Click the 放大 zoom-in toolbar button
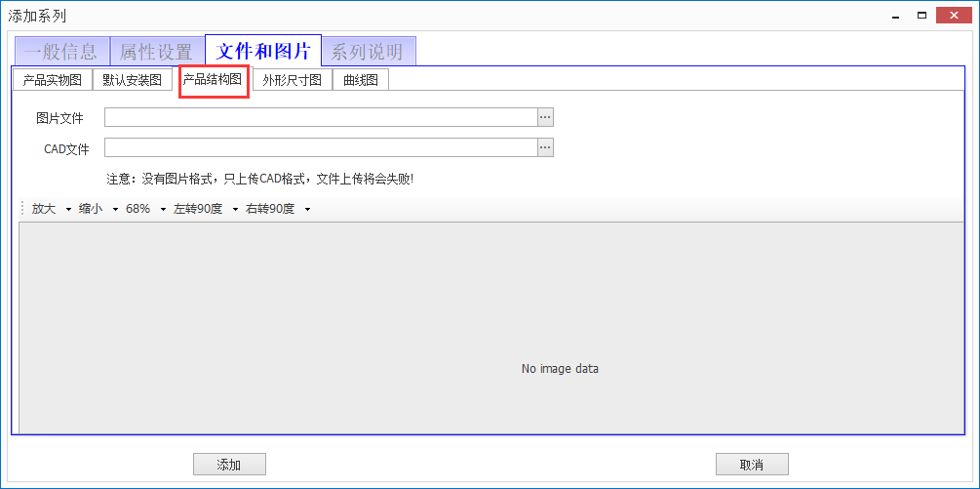Screen dimensions: 980x489 tap(44, 209)
